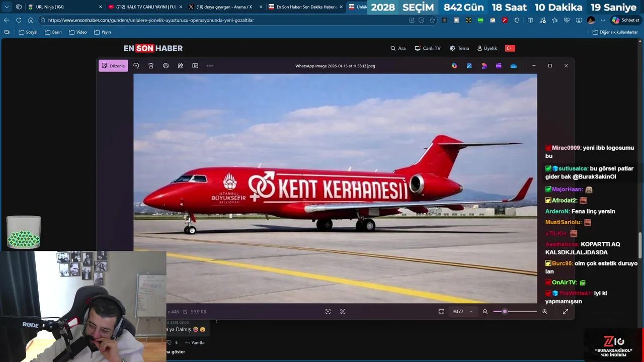Click the Photos zoom slider handle

click(x=505, y=312)
